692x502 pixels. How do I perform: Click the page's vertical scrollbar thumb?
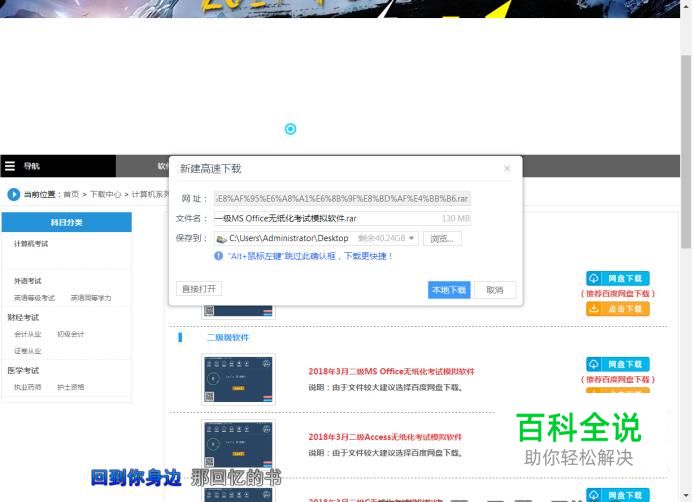pos(686,151)
